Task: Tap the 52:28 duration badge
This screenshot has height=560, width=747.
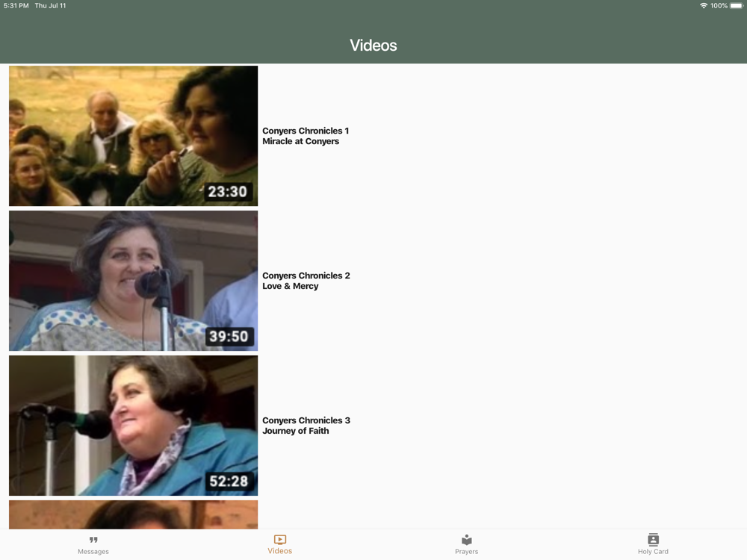Action: tap(229, 481)
